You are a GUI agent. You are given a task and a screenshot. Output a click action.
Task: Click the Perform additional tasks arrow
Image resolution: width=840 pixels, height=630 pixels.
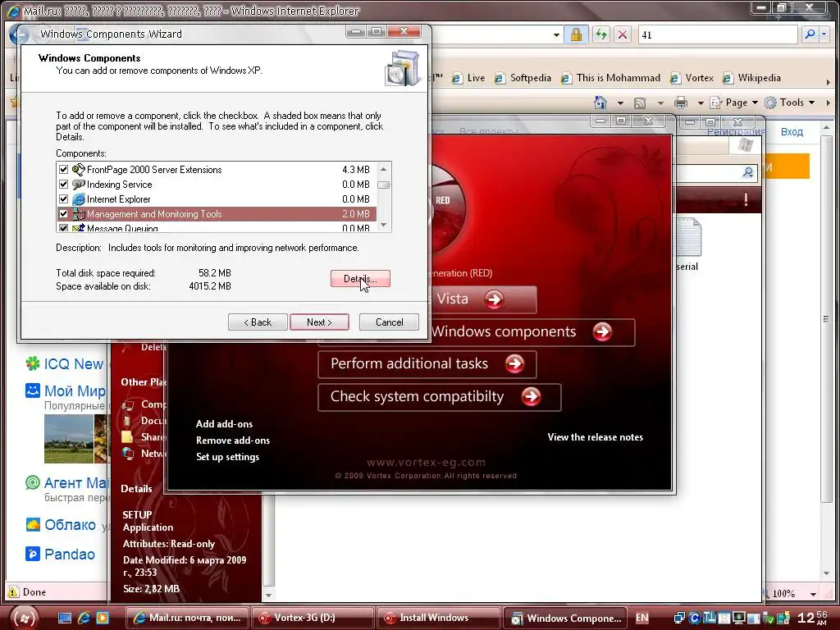(x=514, y=363)
